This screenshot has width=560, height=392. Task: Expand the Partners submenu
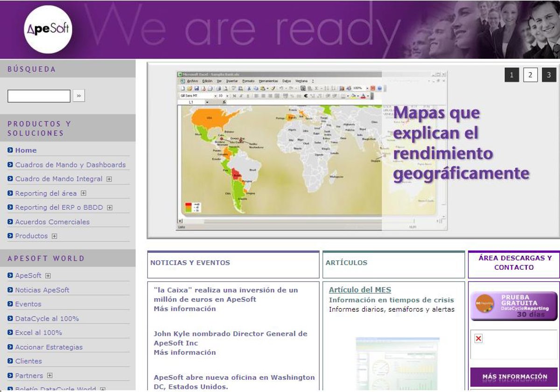[50, 376]
